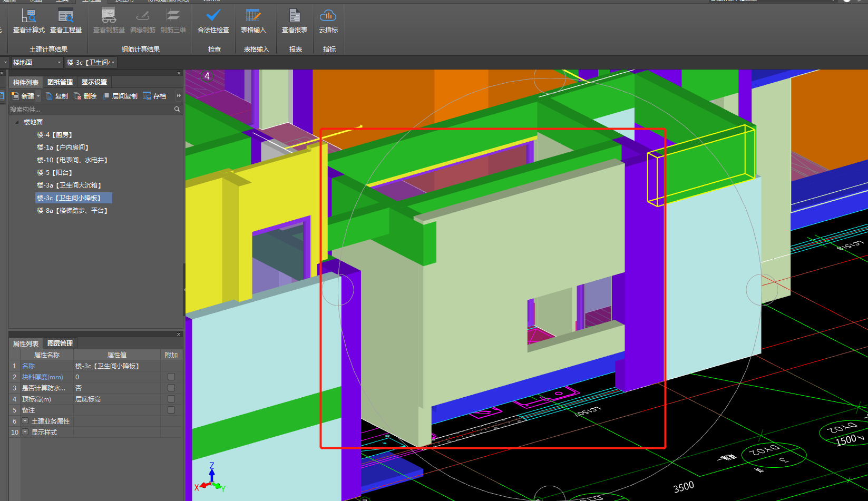Click the 属性值 column header
This screenshot has width=868, height=501.
coord(116,355)
